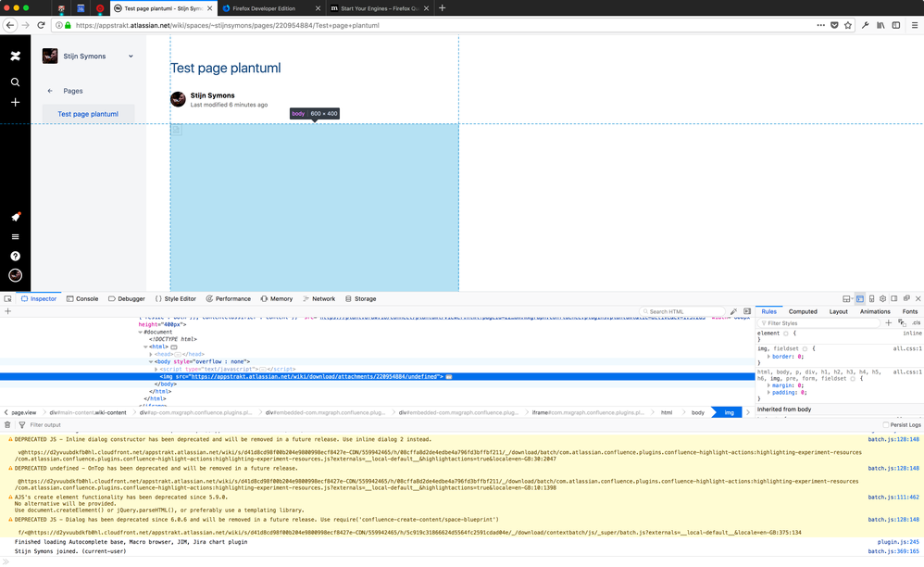Click the Confluence logo in sidebar
The height and width of the screenshot is (567, 924).
coord(16,56)
